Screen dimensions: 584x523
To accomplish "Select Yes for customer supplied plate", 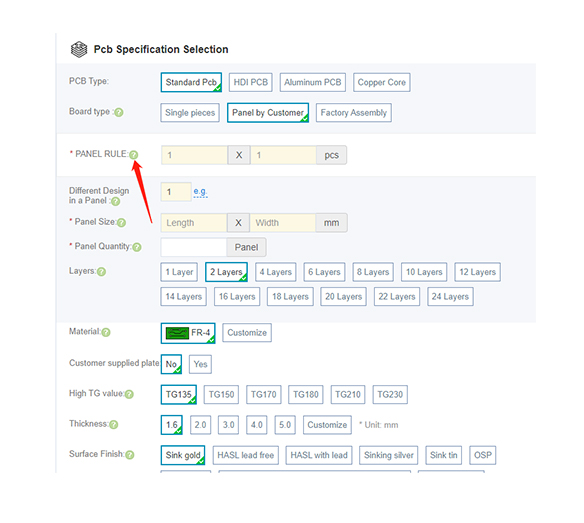I will (x=200, y=364).
